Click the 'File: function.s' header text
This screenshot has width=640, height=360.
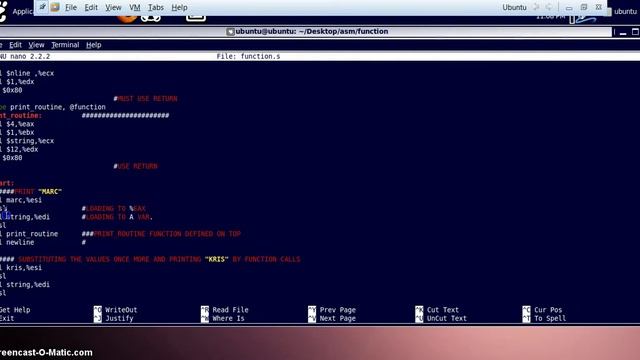click(x=248, y=56)
